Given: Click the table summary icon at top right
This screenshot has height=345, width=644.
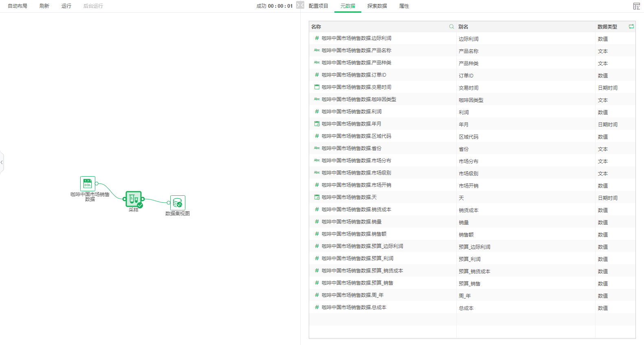Looking at the screenshot, I should [636, 6].
